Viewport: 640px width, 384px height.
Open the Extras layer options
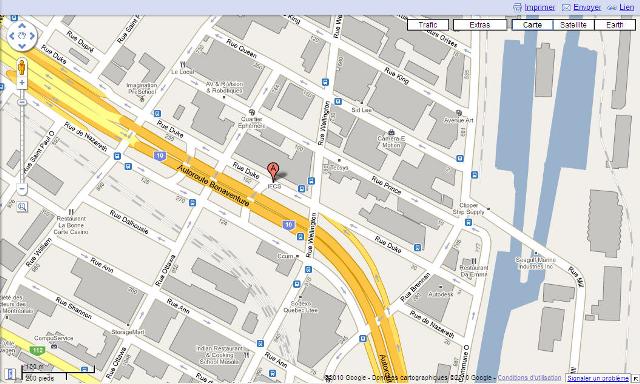coord(480,25)
